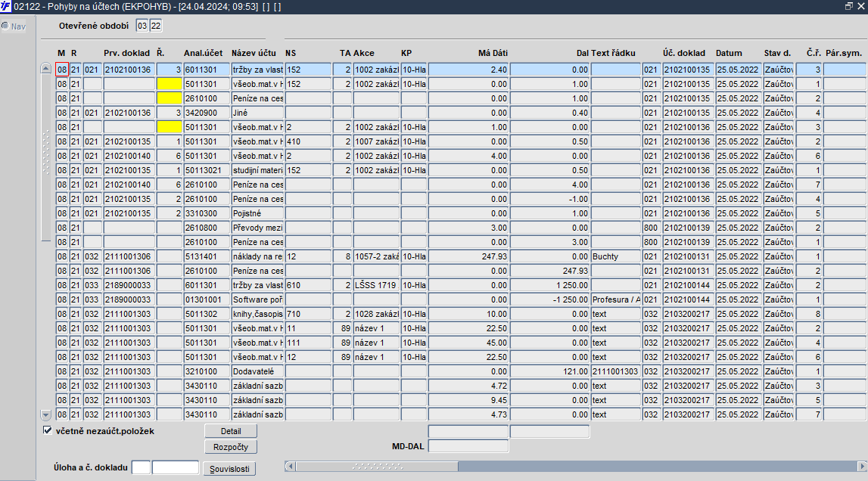The image size is (868, 481).
Task: Click 'Převody mezi' account name cell
Action: point(257,228)
